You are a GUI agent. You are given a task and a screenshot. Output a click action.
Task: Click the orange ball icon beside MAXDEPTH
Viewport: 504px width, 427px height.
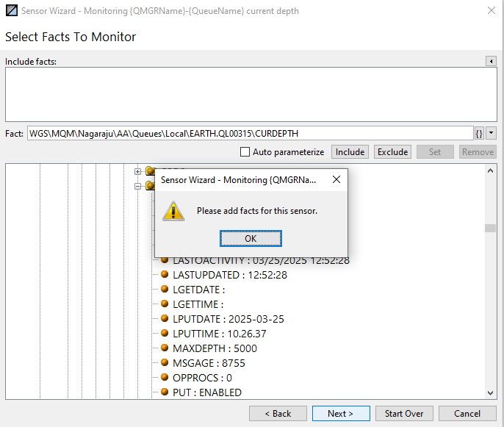coord(165,348)
